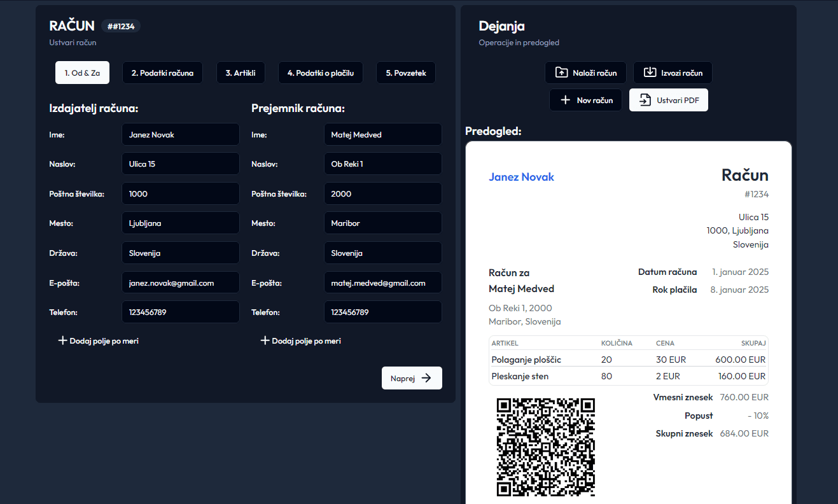Click plus icon under Prejemnik računa fields
The width and height of the screenshot is (838, 504).
(265, 341)
